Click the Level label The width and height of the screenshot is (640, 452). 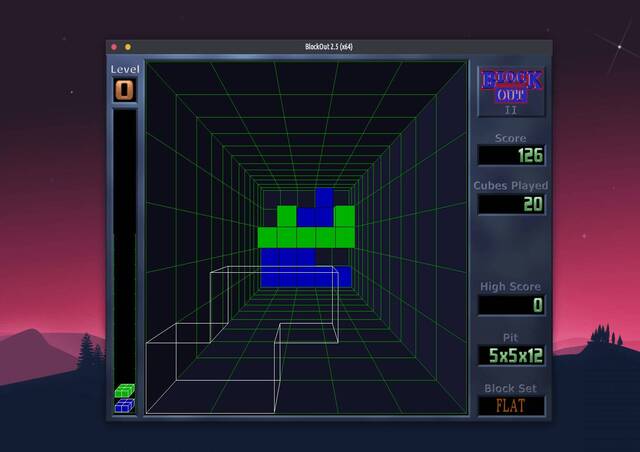[125, 69]
